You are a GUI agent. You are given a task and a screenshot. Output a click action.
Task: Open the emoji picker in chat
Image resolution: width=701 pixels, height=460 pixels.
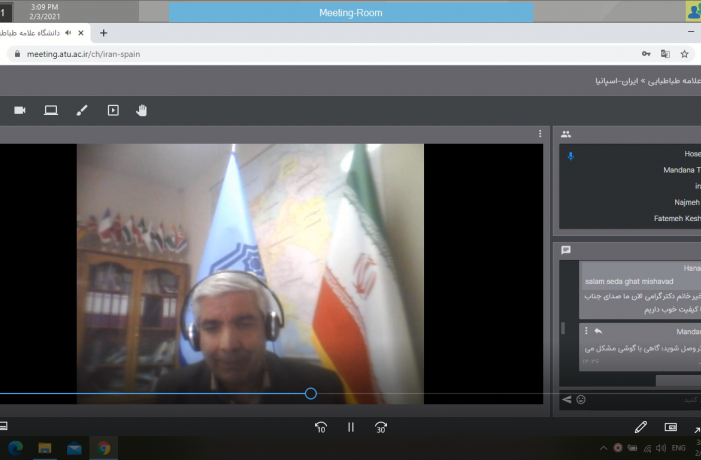pyautogui.click(x=581, y=400)
